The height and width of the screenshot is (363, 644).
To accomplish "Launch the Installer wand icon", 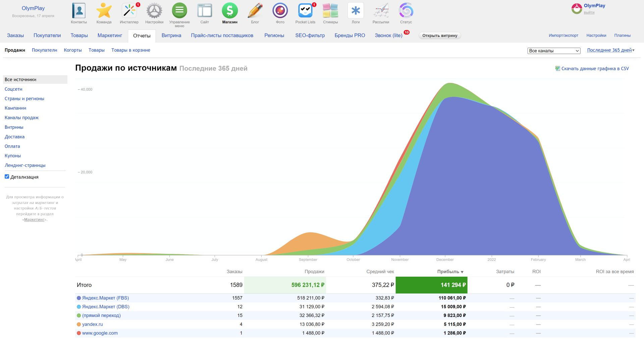I will coord(129,11).
